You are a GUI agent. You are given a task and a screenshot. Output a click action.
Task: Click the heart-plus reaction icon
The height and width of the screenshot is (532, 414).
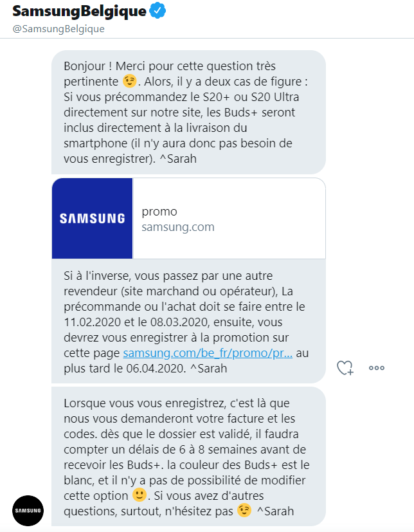click(x=345, y=368)
